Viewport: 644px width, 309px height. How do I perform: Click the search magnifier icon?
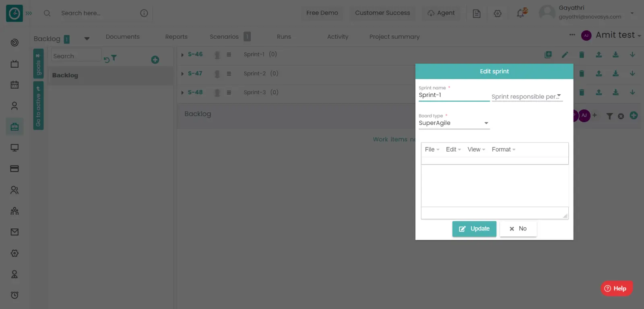point(47,13)
